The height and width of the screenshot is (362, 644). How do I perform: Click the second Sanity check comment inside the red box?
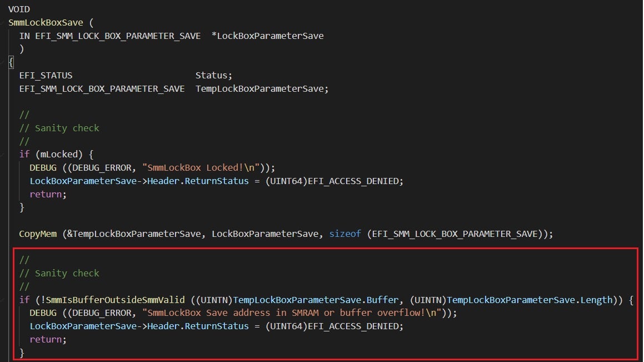[67, 273]
